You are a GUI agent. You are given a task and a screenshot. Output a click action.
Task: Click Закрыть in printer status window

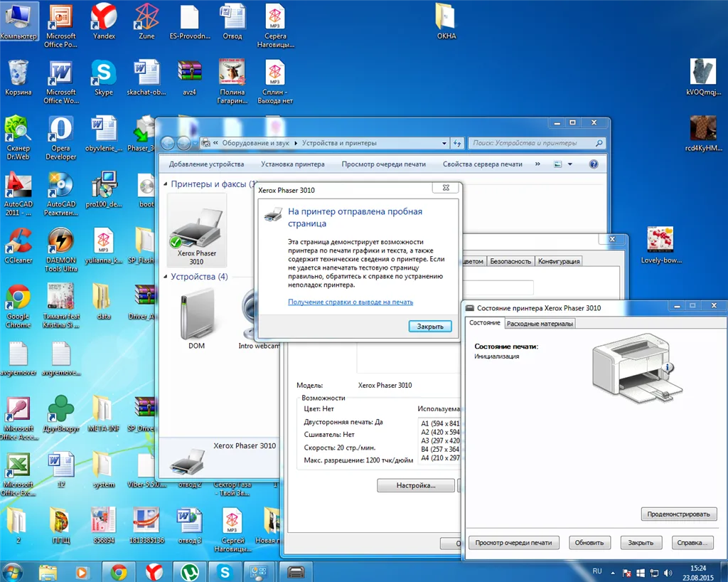point(641,543)
